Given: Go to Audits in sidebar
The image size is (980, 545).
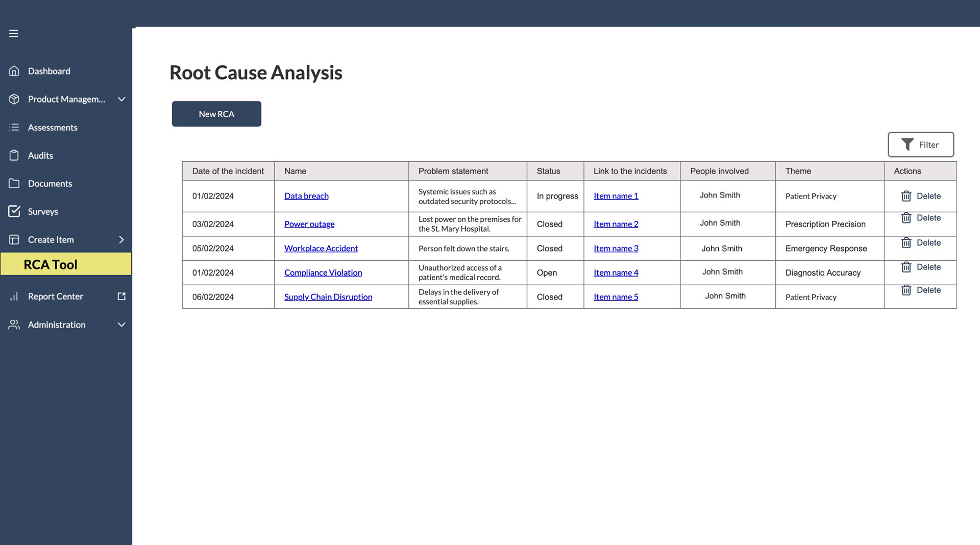Looking at the screenshot, I should click(40, 155).
